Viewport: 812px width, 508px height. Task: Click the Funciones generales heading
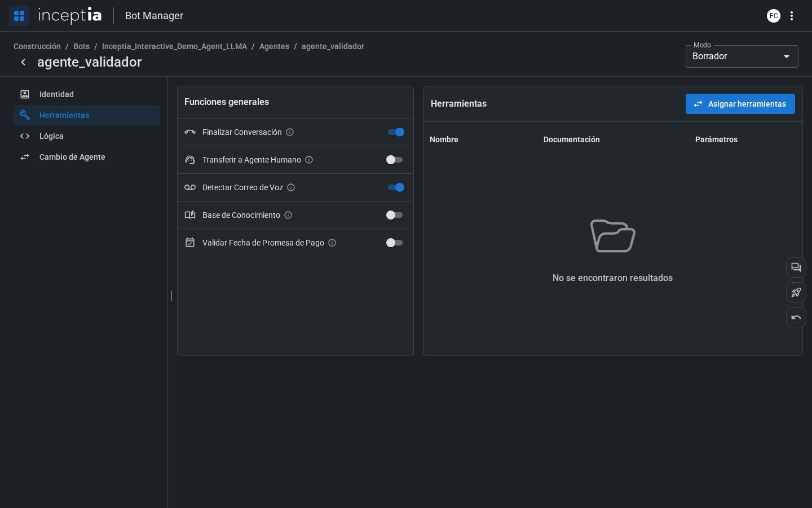pyautogui.click(x=227, y=102)
